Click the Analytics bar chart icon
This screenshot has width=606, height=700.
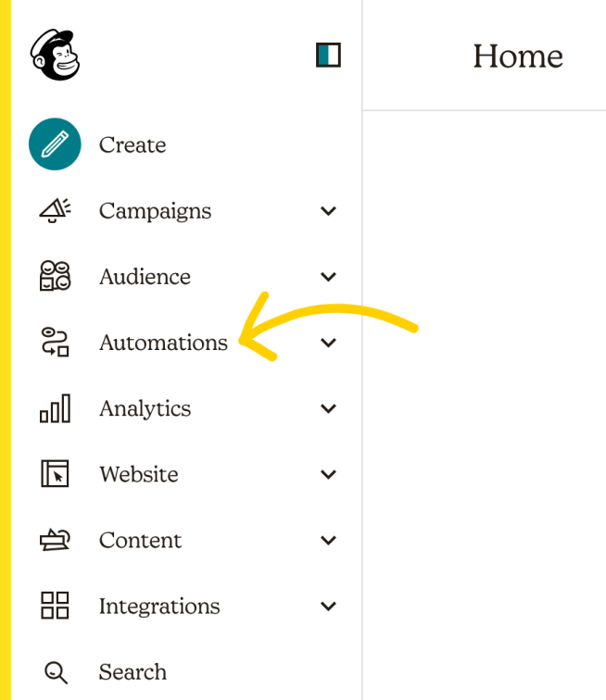pos(55,408)
